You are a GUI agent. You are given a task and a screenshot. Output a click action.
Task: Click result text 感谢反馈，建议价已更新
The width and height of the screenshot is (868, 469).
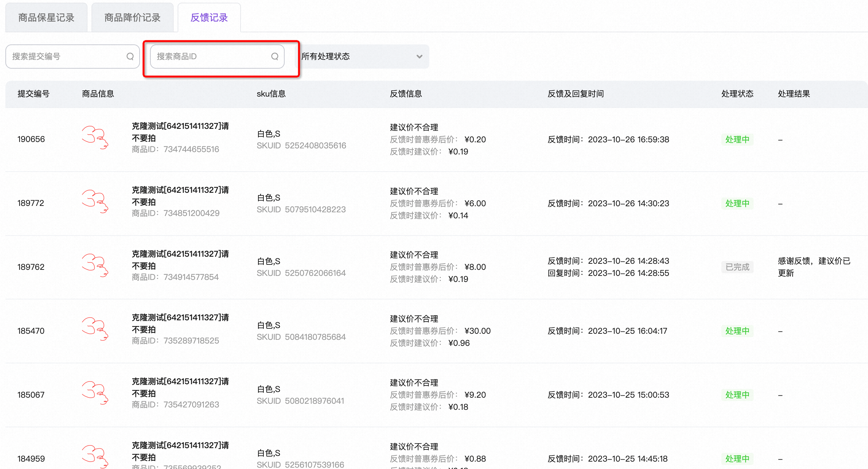(814, 267)
